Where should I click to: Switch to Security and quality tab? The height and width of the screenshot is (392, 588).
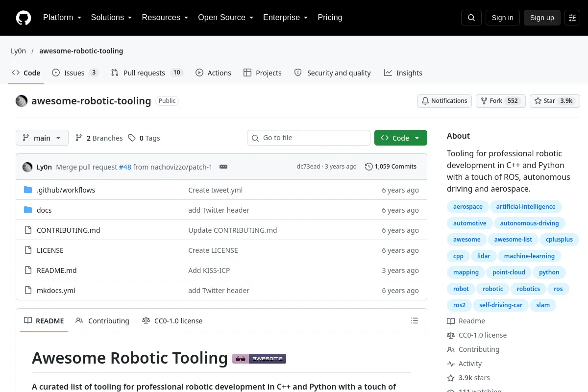coord(333,73)
